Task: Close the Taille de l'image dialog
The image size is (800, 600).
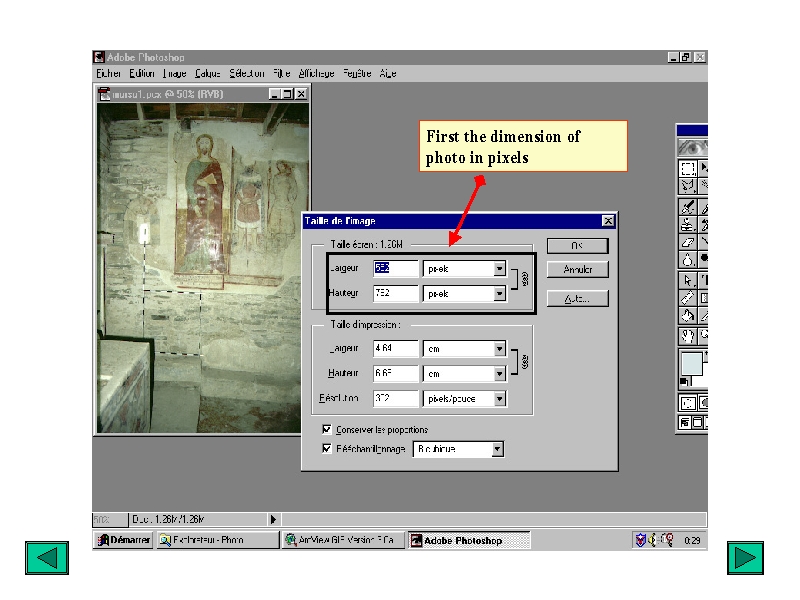Action: click(608, 221)
